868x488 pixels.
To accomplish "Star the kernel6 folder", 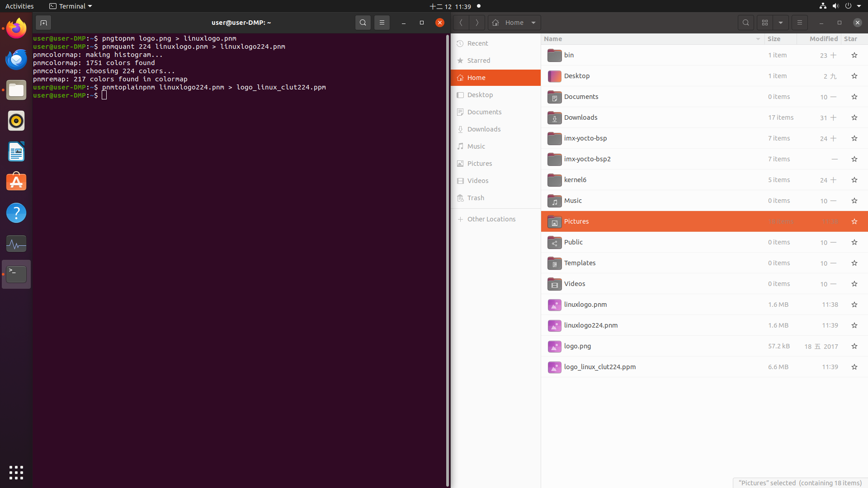I will [854, 180].
